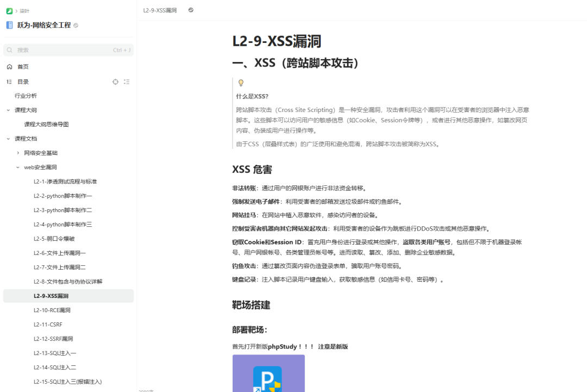Click the bold phpStudy word
The width and height of the screenshot is (587, 392).
(x=282, y=347)
